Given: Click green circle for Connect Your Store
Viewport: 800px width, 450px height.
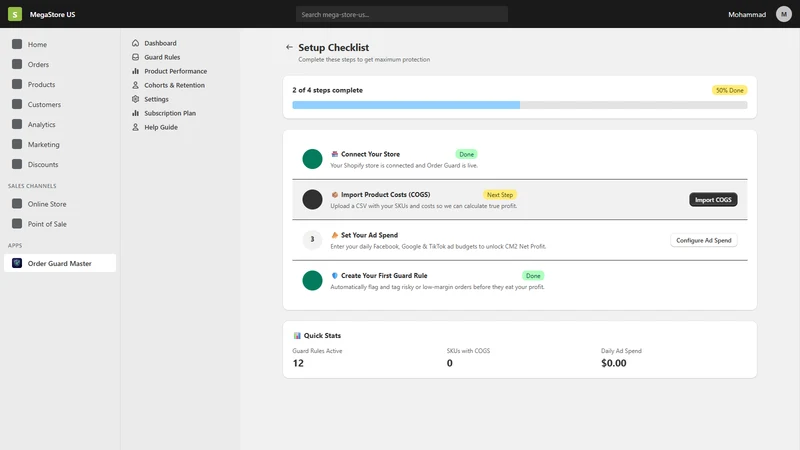Looking at the screenshot, I should coord(312,159).
